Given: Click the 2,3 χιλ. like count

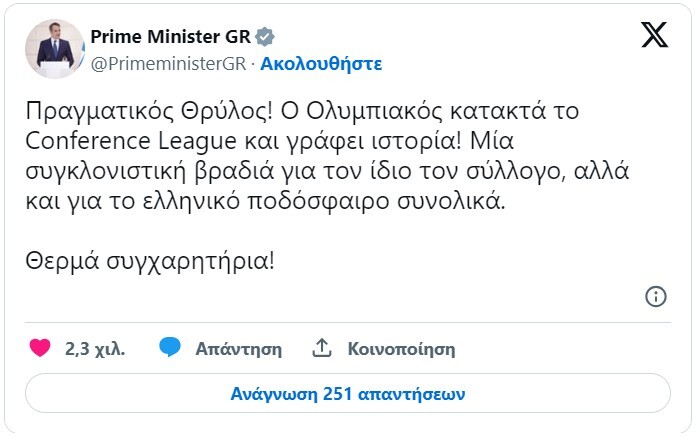Looking at the screenshot, I should [95, 350].
